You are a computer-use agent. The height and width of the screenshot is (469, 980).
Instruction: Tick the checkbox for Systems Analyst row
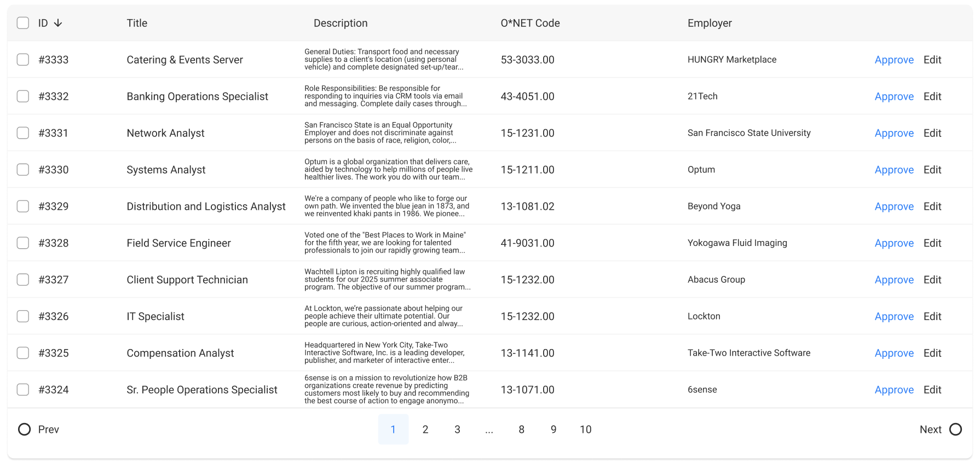pos(23,170)
